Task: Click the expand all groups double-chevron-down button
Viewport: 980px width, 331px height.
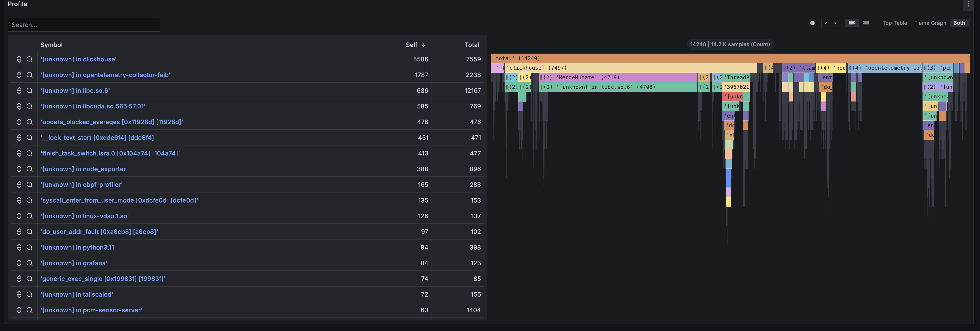Action: click(826, 23)
